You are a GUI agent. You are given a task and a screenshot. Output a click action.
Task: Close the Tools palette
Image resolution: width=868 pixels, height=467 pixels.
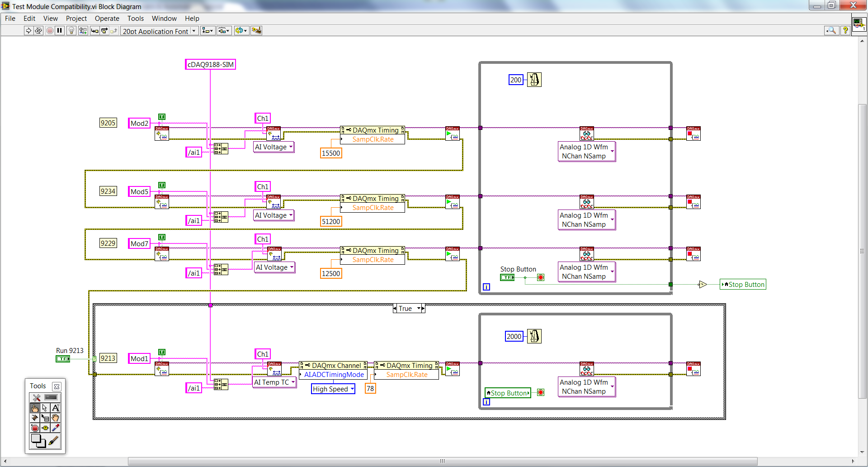[x=57, y=386]
